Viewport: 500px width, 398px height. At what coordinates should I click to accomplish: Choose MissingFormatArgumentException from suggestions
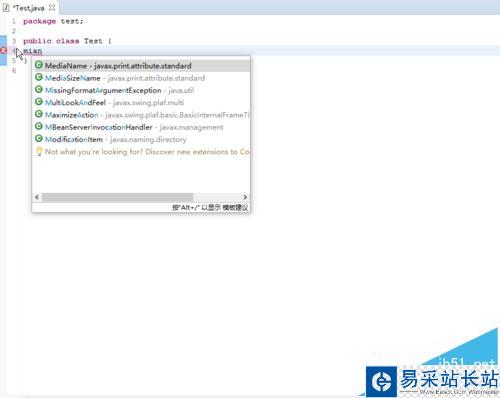[141, 90]
